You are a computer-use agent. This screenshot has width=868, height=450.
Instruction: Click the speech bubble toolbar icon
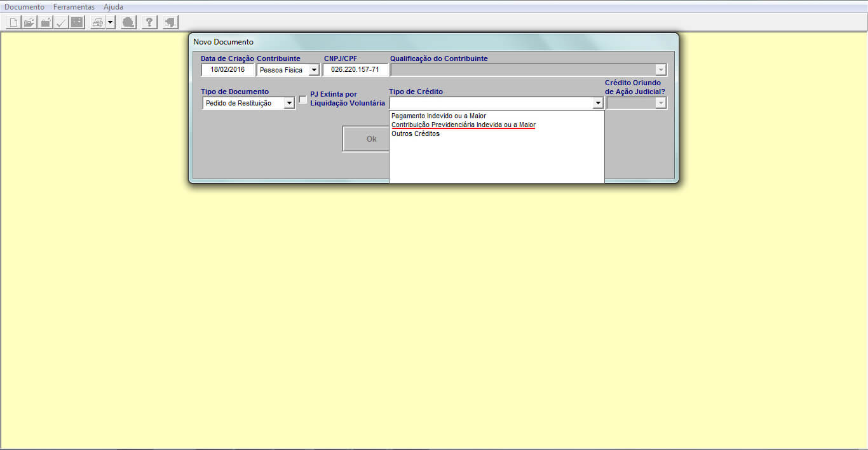point(128,22)
